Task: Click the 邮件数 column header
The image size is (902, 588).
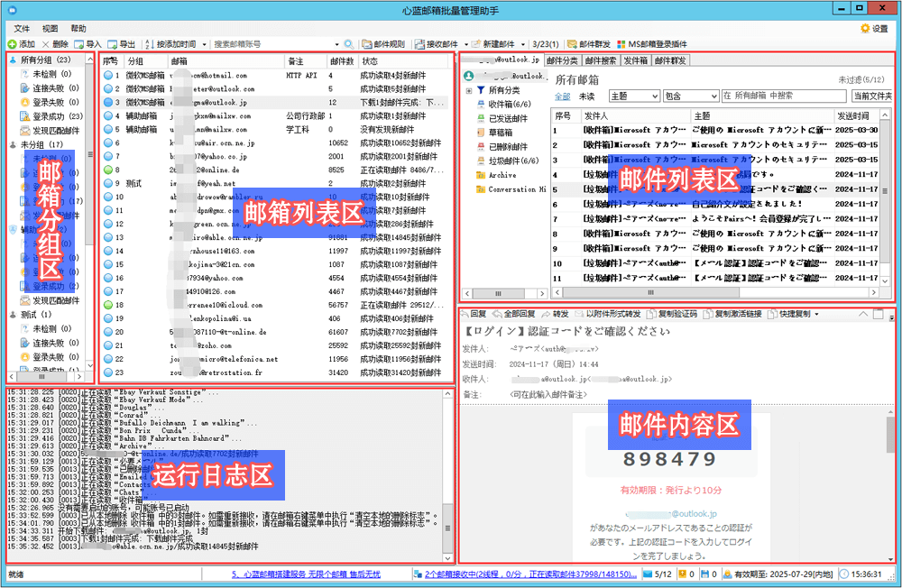Action: pos(342,61)
